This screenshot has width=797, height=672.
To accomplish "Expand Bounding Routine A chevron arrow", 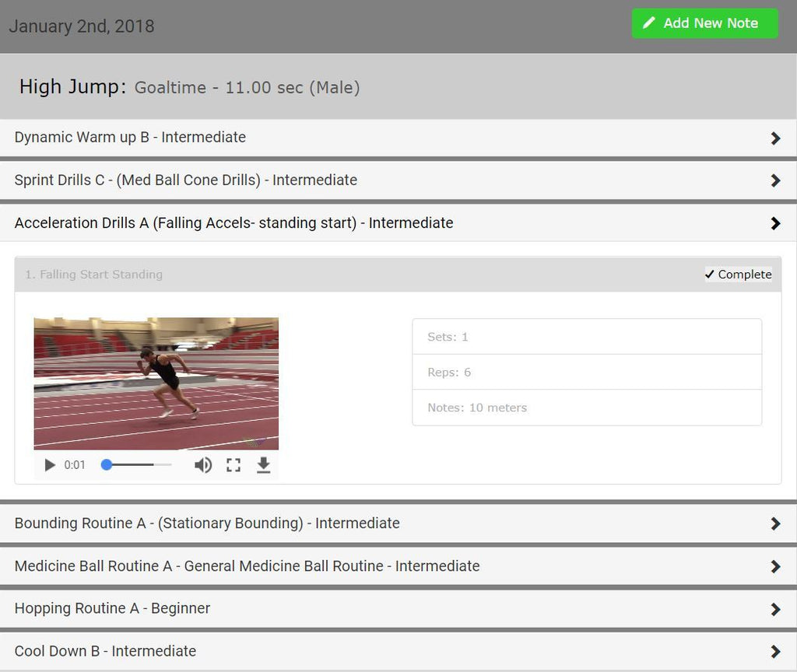I will click(775, 523).
